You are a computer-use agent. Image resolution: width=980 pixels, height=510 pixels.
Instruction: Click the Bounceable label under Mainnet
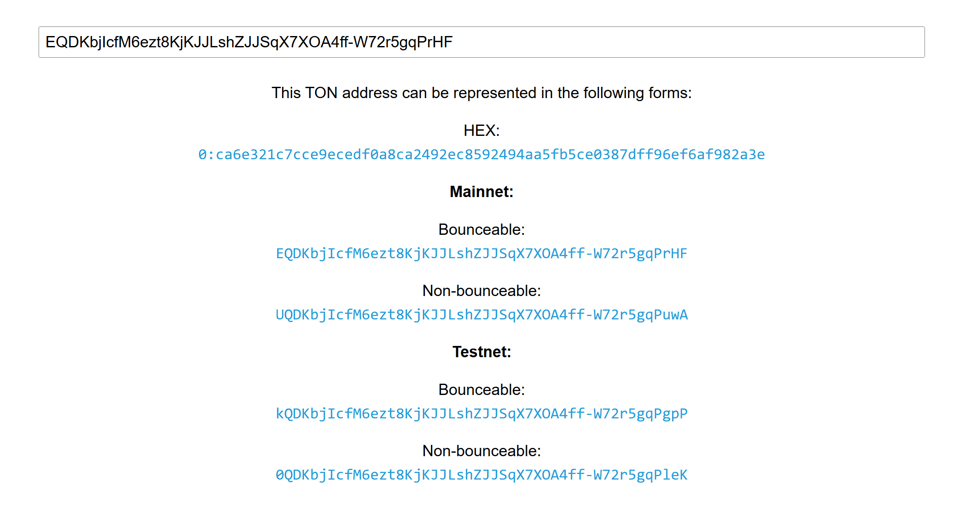point(482,229)
